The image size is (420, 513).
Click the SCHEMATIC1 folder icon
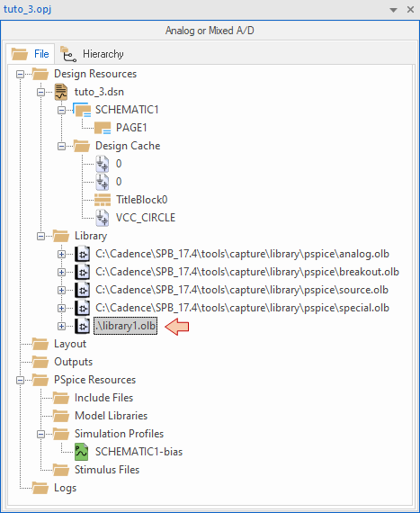click(x=82, y=110)
